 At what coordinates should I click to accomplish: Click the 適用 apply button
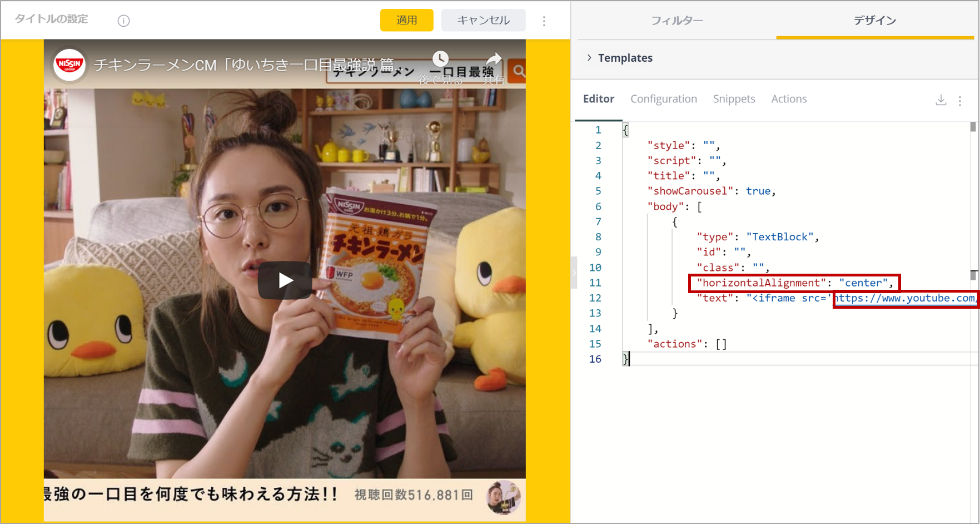pyautogui.click(x=406, y=20)
